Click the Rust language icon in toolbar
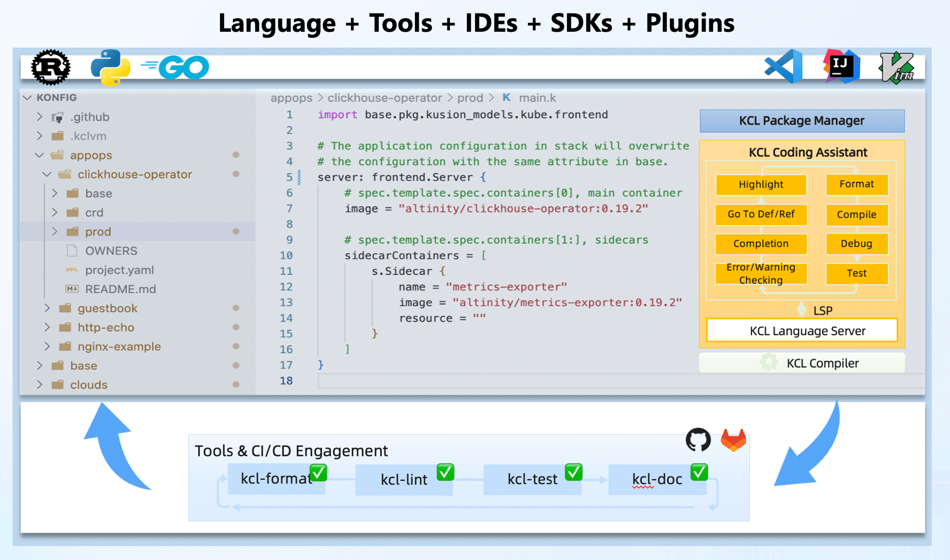950x560 pixels. [x=51, y=69]
